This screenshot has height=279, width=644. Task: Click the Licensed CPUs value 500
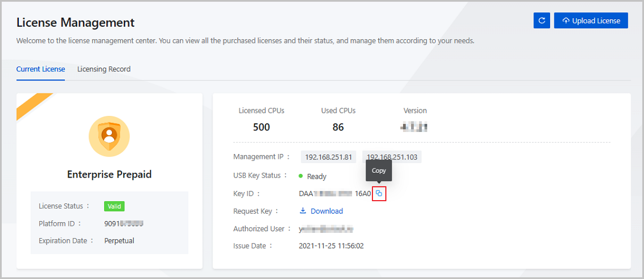tap(261, 127)
